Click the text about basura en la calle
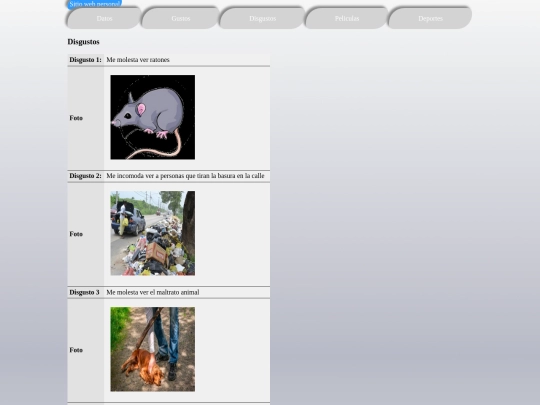 [185, 176]
